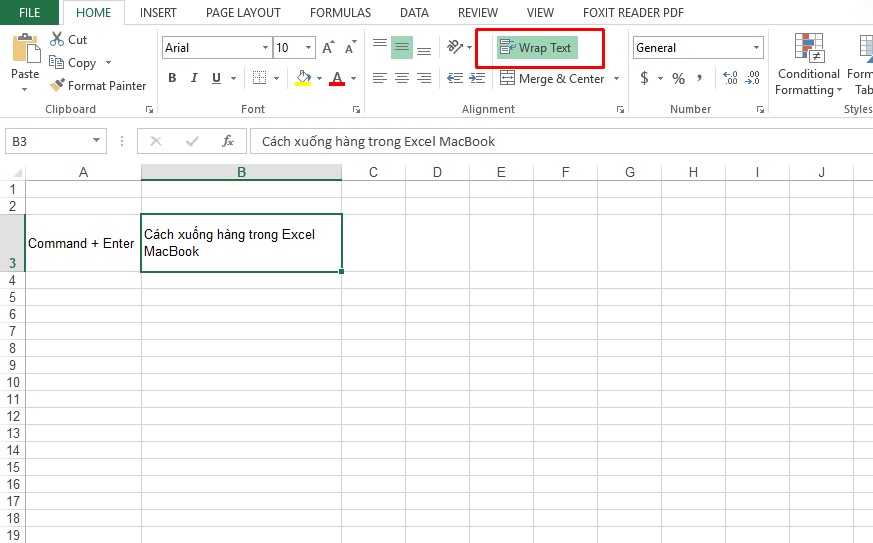Align text right
This screenshot has width=873, height=543.
[424, 78]
